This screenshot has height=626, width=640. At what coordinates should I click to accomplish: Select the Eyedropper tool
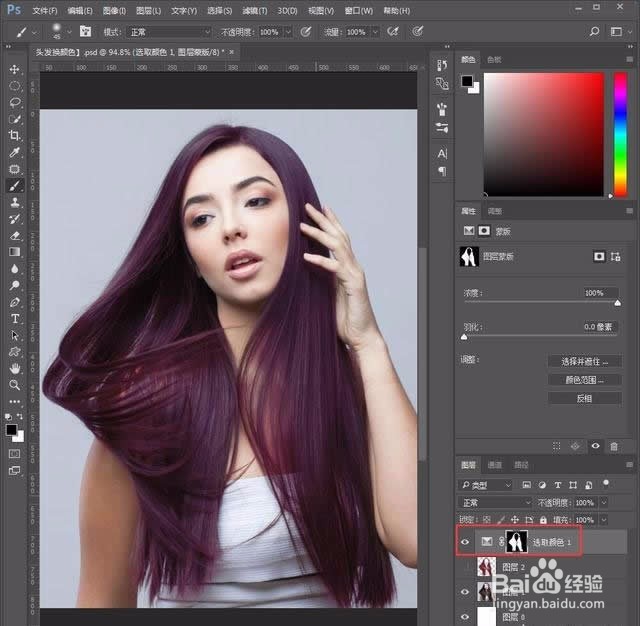pyautogui.click(x=15, y=152)
